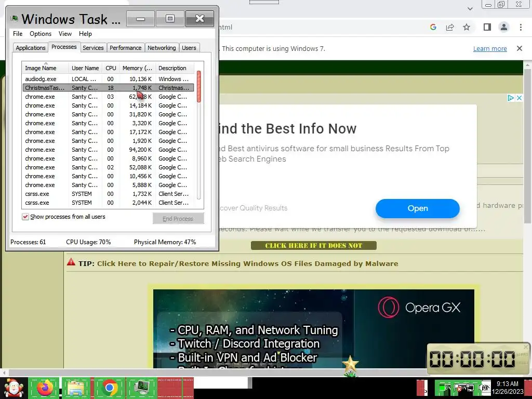Image resolution: width=532 pixels, height=399 pixels.
Task: Click the 00:00:00 countdown timer display
Action: tap(472, 359)
